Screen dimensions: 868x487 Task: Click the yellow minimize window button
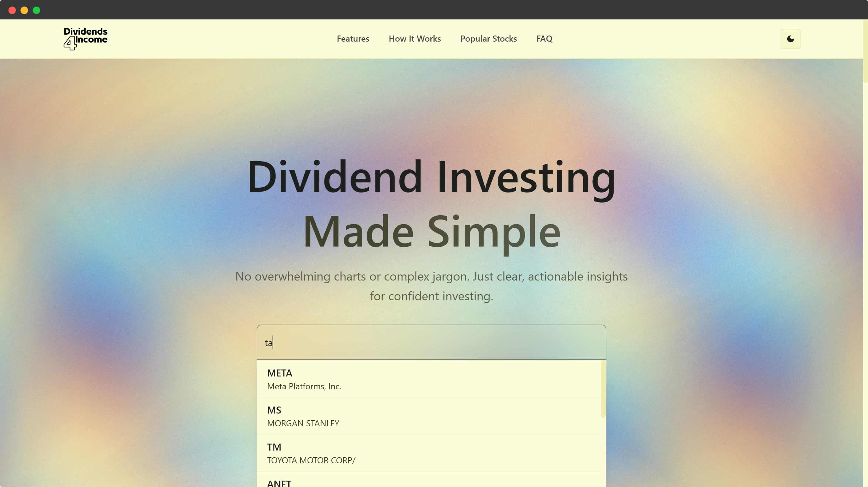24,10
